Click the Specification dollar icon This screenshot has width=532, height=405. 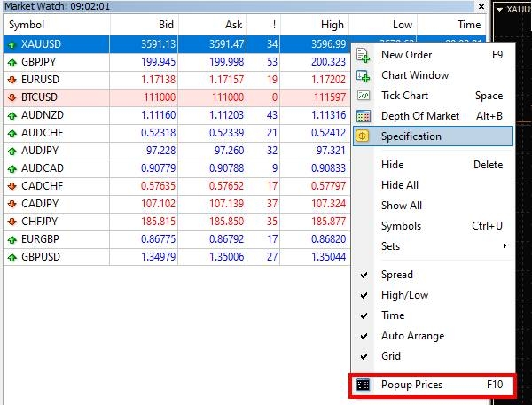pyautogui.click(x=364, y=136)
